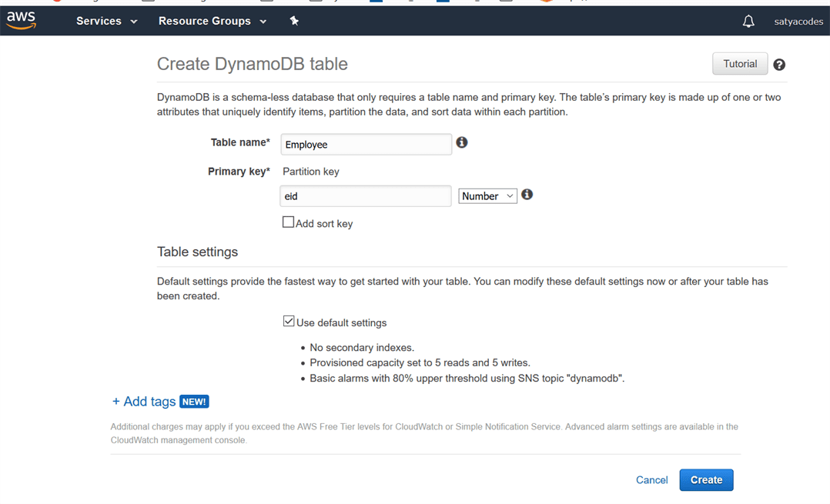
Task: Click the Table name field containing Employee
Action: pos(366,144)
